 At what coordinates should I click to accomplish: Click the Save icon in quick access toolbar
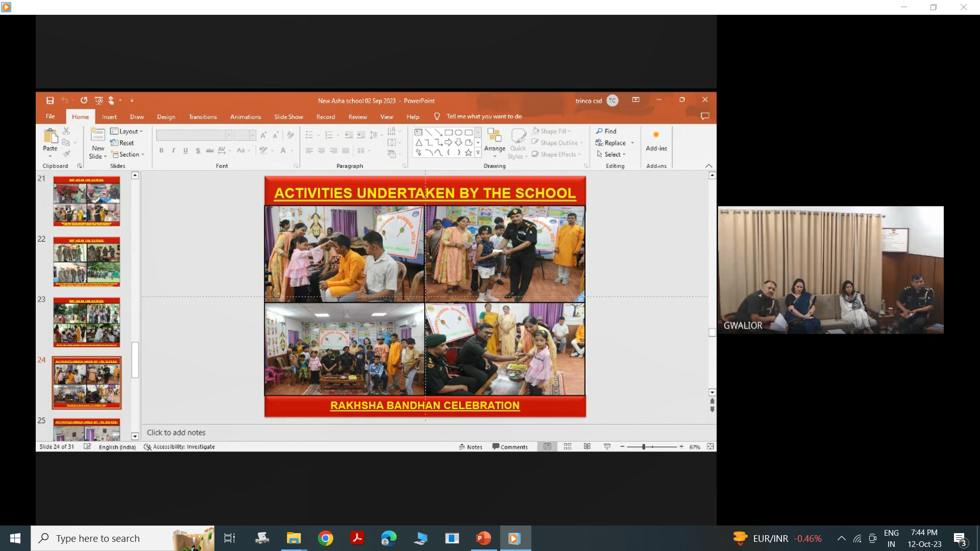50,101
